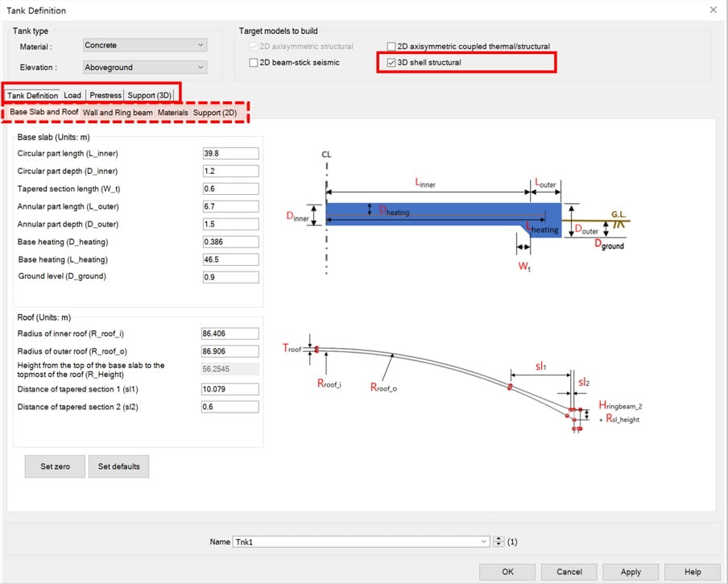Switch to the Load tab
The width and height of the screenshot is (728, 584).
[x=72, y=95]
